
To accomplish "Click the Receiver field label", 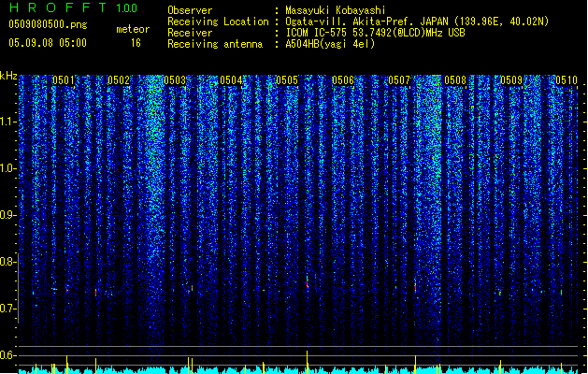I will (190, 33).
